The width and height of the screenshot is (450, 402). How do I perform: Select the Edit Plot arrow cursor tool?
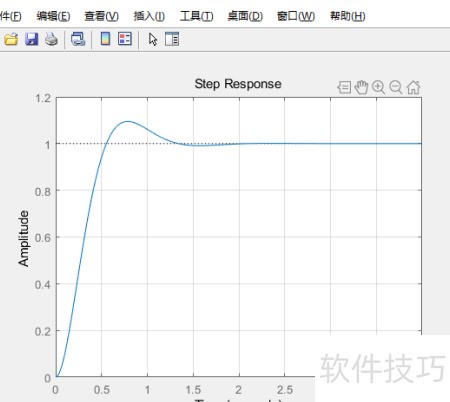(x=153, y=39)
